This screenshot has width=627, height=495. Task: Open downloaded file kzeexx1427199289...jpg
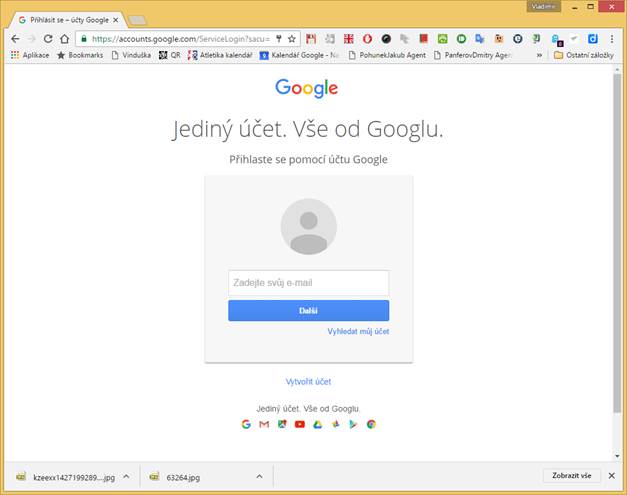point(66,477)
